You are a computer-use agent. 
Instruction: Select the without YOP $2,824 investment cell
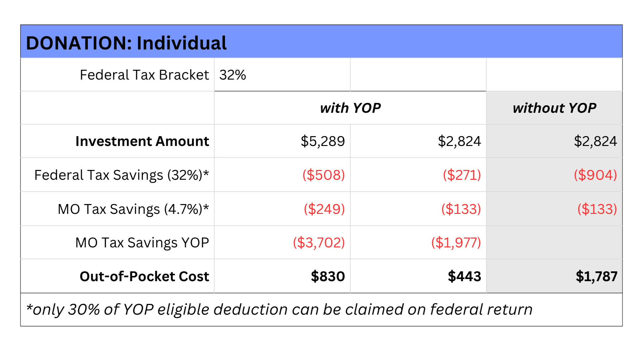pos(554,141)
